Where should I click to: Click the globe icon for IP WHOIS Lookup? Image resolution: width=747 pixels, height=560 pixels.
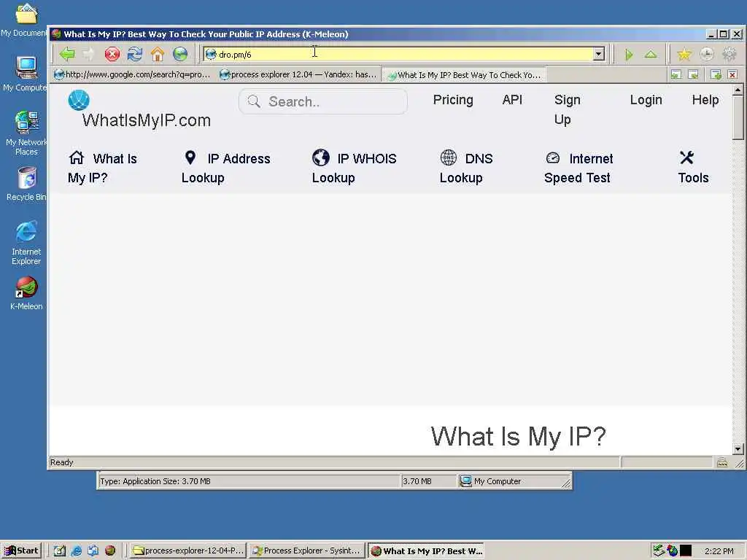[x=321, y=157]
